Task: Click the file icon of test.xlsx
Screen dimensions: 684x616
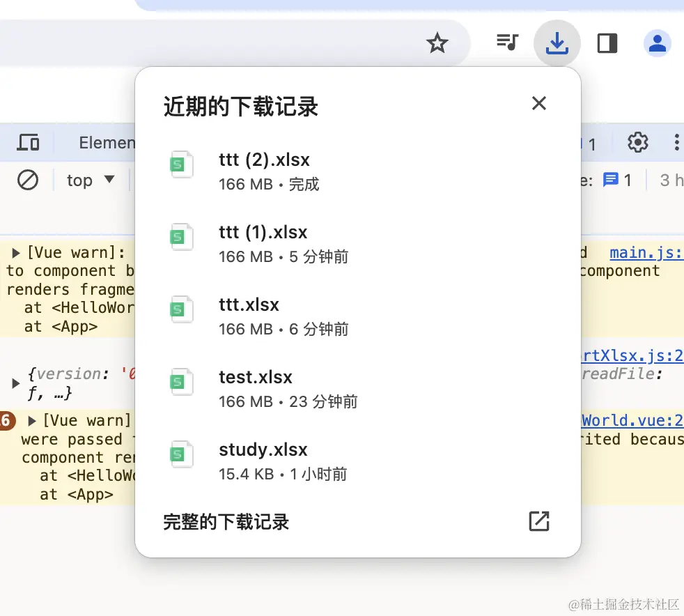Action: 181,382
